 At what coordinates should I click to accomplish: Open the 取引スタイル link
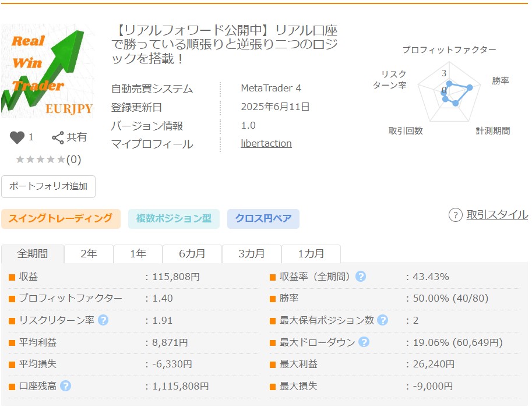[497, 215]
